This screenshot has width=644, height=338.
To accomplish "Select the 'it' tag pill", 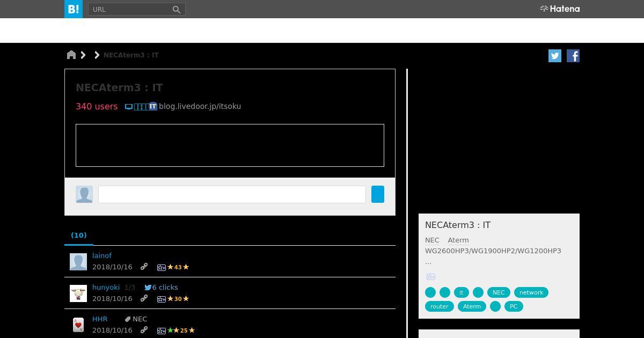I will 461,292.
